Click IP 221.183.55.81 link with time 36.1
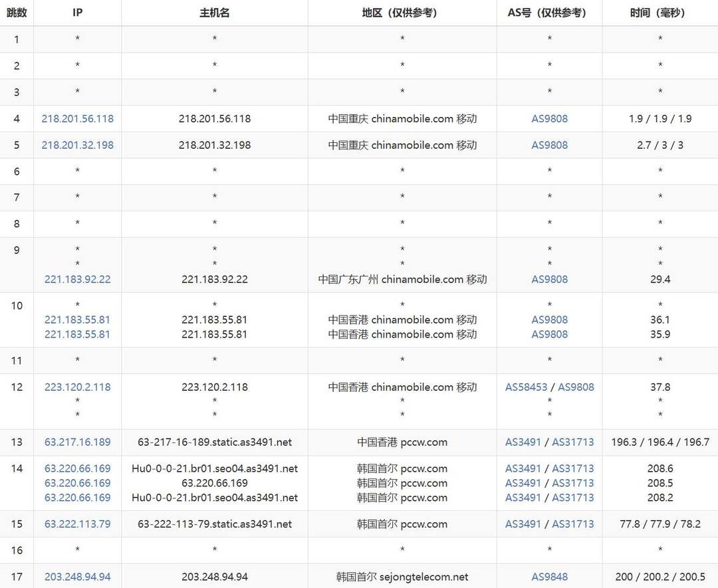The image size is (718, 588). click(77, 320)
